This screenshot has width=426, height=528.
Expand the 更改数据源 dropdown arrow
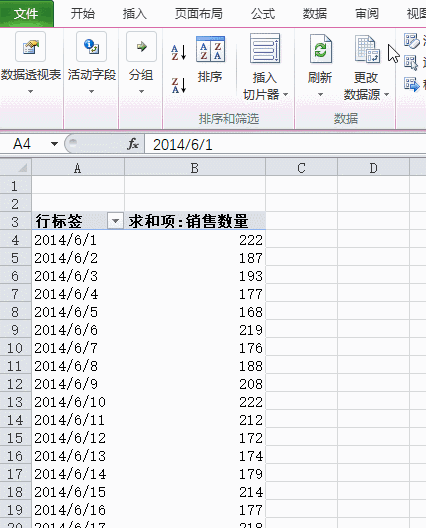(387, 94)
